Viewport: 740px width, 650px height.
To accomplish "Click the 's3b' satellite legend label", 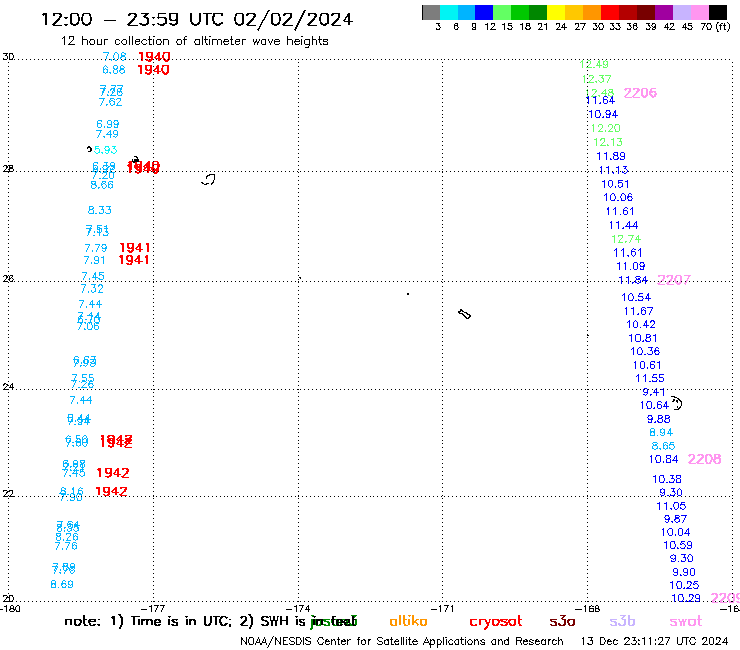I will tap(622, 622).
